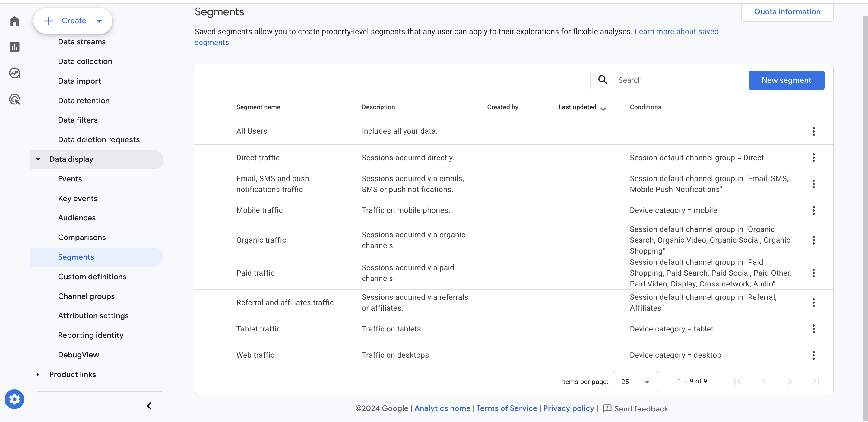Open the Home icon in left rail

click(14, 21)
